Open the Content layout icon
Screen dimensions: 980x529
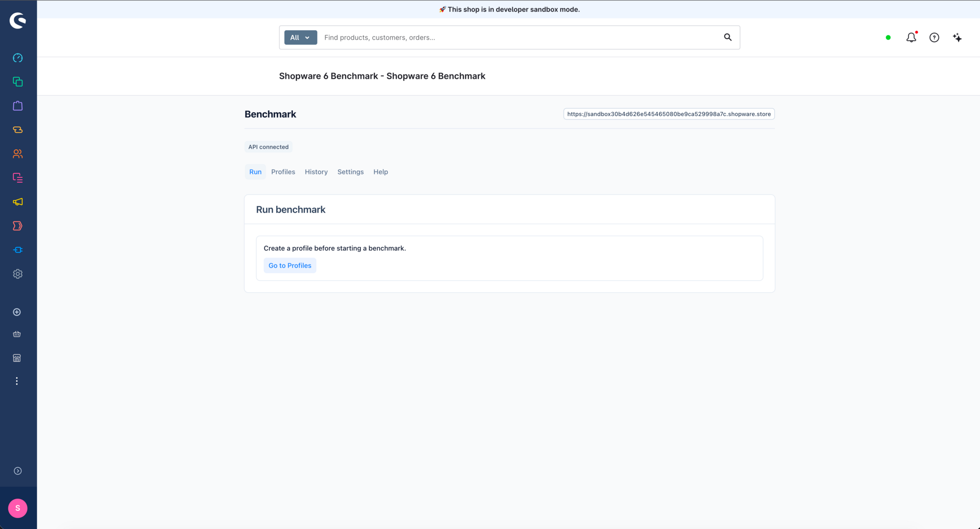(18, 178)
